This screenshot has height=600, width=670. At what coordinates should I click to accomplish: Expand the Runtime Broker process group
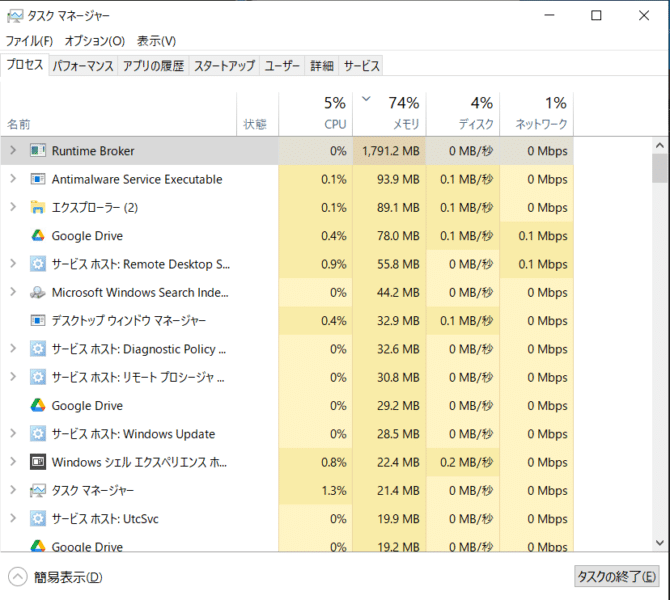13,150
